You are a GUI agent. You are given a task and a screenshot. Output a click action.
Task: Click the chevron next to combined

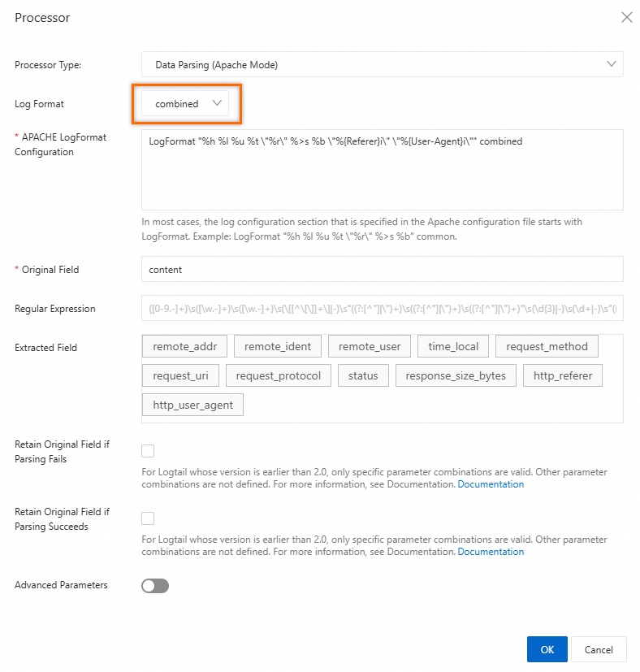tap(217, 103)
